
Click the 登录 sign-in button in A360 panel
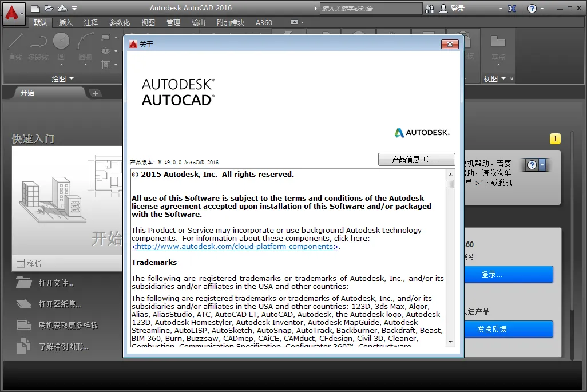(x=509, y=274)
